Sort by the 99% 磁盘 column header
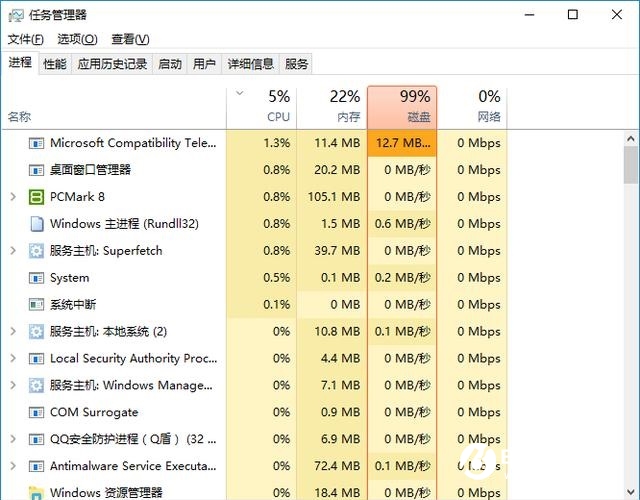 [x=402, y=108]
